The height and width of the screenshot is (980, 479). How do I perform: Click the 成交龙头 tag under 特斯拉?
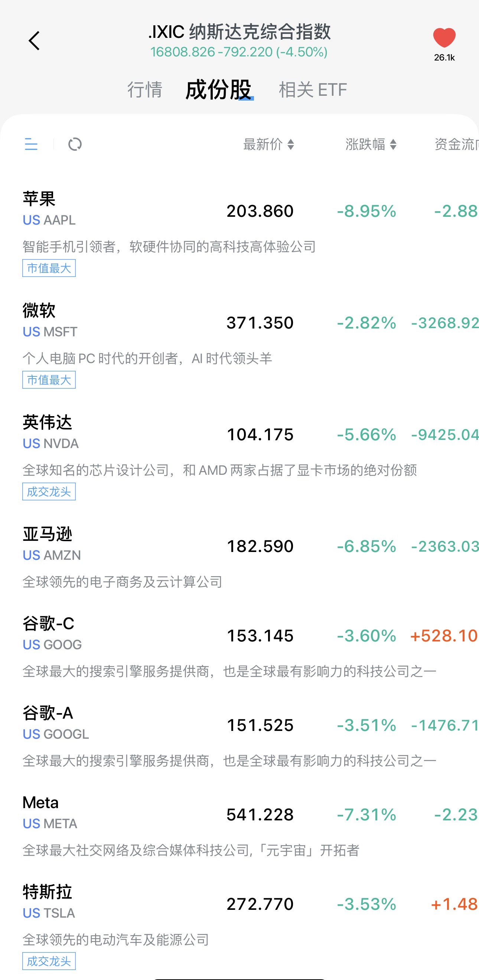[x=49, y=961]
